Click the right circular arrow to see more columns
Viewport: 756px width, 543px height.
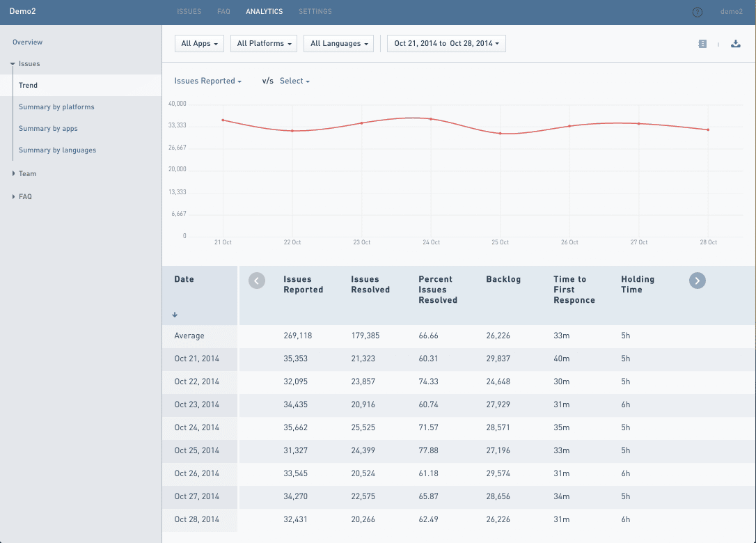tap(697, 281)
